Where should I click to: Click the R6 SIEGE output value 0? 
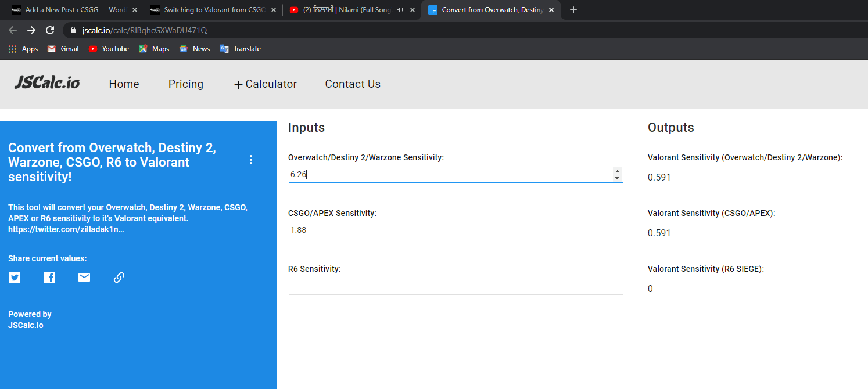pyautogui.click(x=650, y=289)
